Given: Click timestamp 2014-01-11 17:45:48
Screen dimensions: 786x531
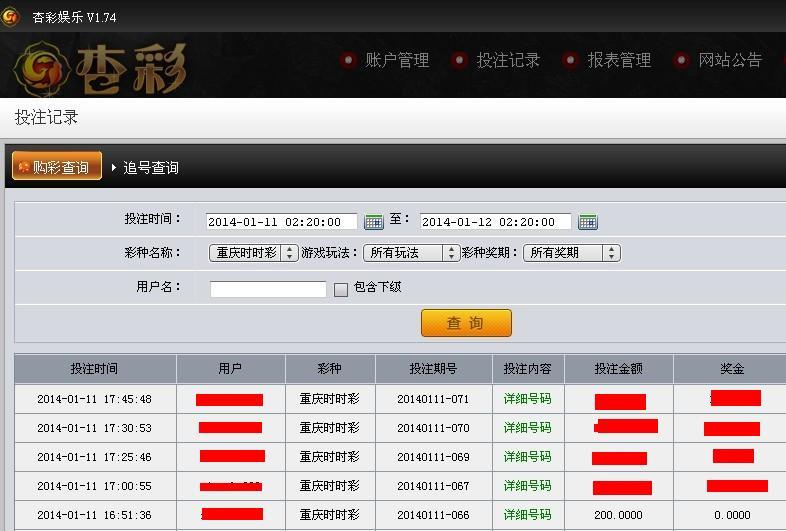Looking at the screenshot, I should click(x=94, y=399).
